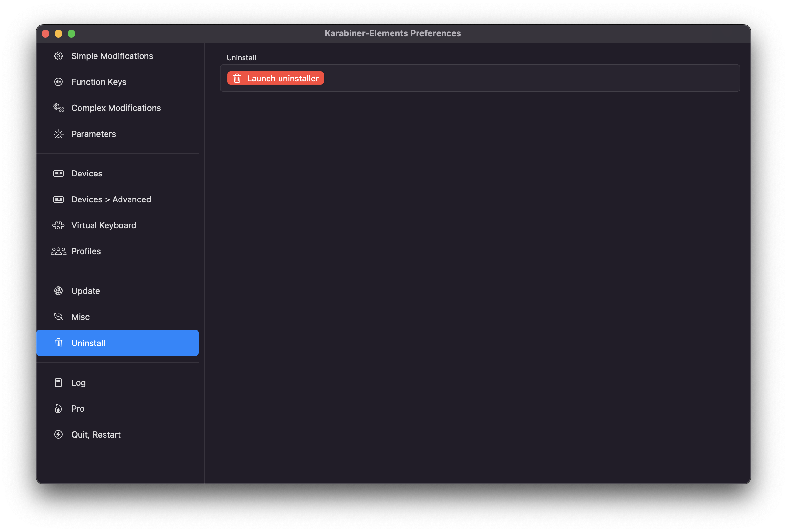Open the Complex Modifications pane

click(x=116, y=108)
